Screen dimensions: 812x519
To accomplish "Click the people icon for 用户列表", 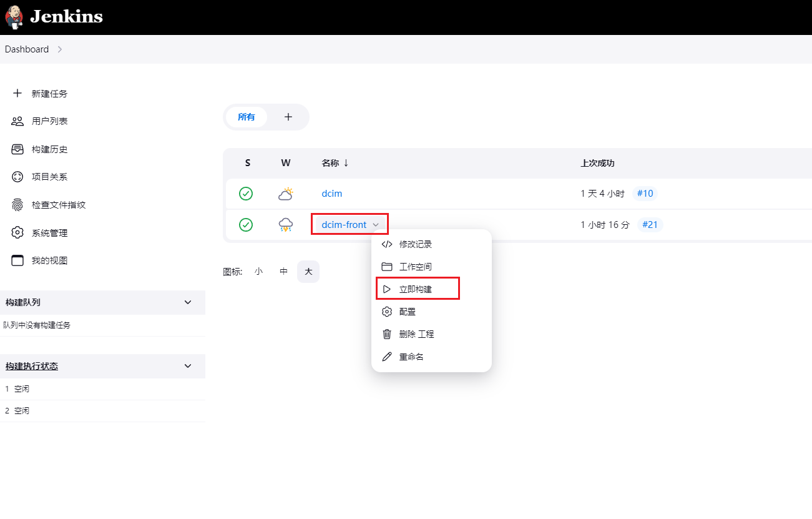I will pos(17,121).
